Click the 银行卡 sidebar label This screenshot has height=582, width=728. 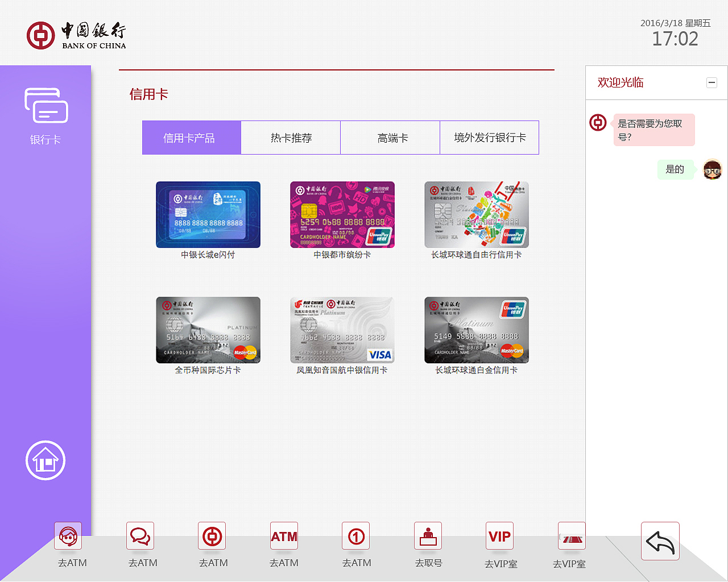tap(45, 140)
